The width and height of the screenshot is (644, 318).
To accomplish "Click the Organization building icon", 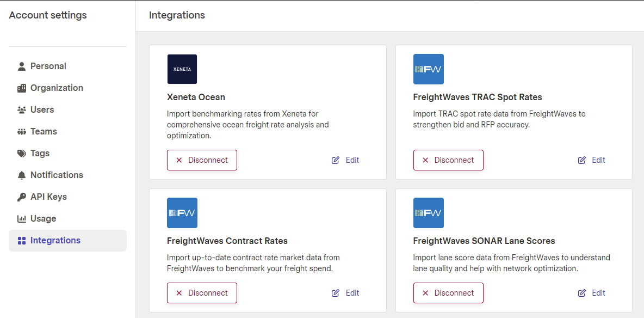I will (22, 88).
